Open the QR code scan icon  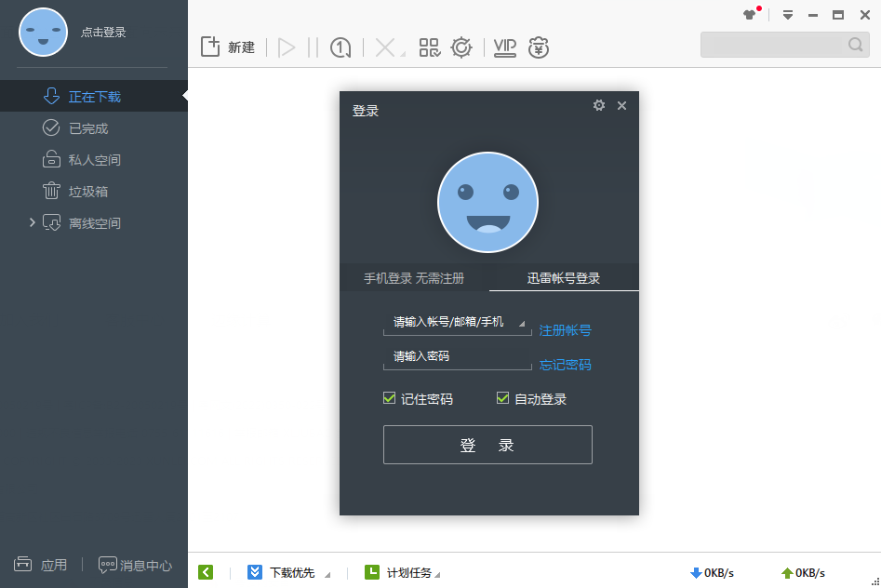(x=430, y=47)
